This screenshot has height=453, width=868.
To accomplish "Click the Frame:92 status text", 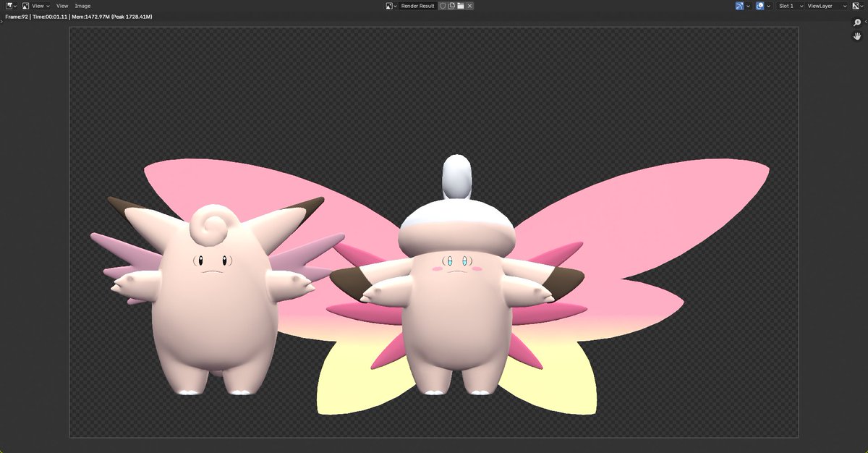I will (17, 16).
